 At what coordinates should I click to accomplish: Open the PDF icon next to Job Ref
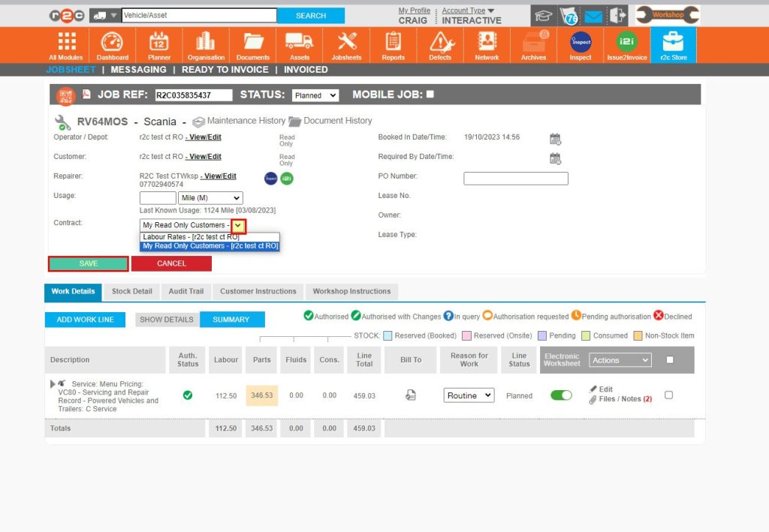point(86,94)
